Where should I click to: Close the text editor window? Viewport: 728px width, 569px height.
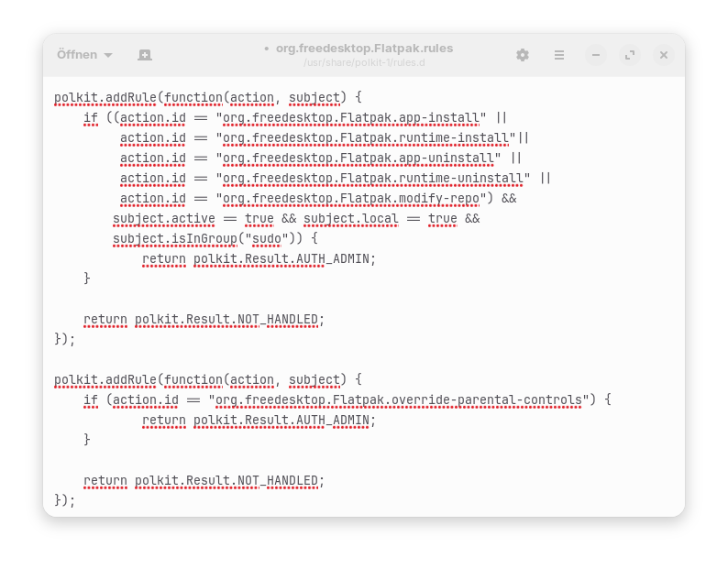664,55
